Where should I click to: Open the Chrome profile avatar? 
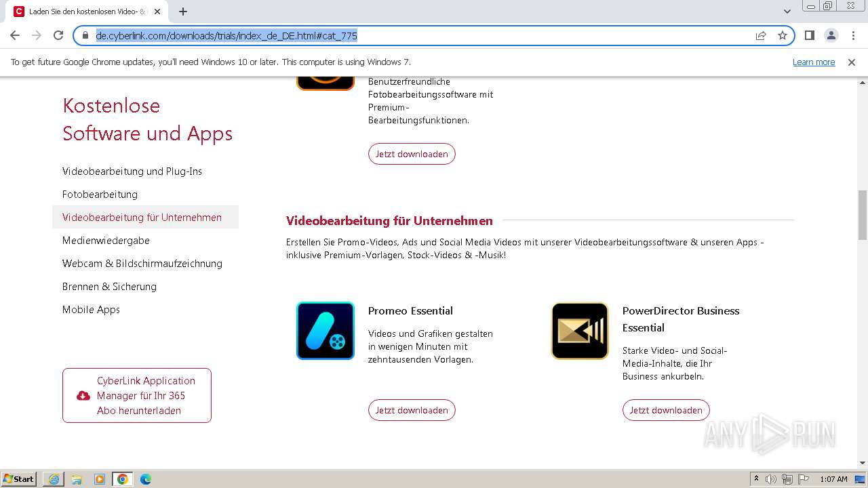tap(831, 35)
